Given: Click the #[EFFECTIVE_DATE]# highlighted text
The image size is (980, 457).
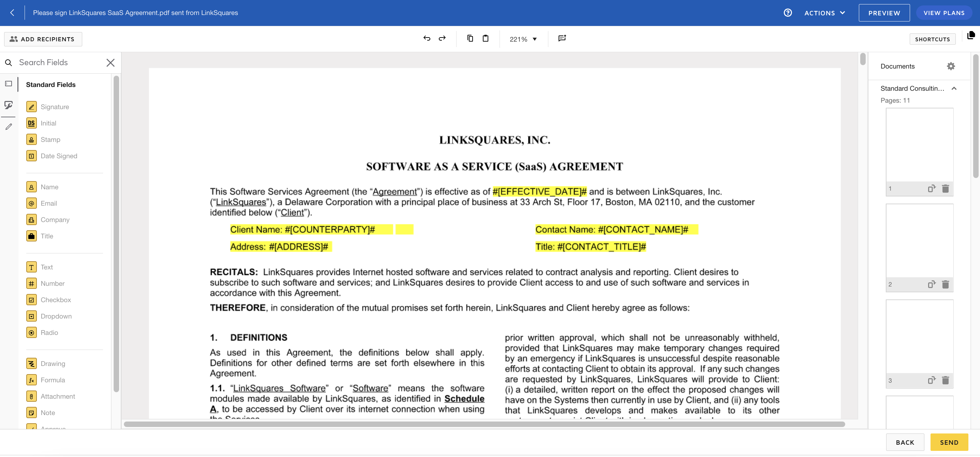Looking at the screenshot, I should pos(539,191).
